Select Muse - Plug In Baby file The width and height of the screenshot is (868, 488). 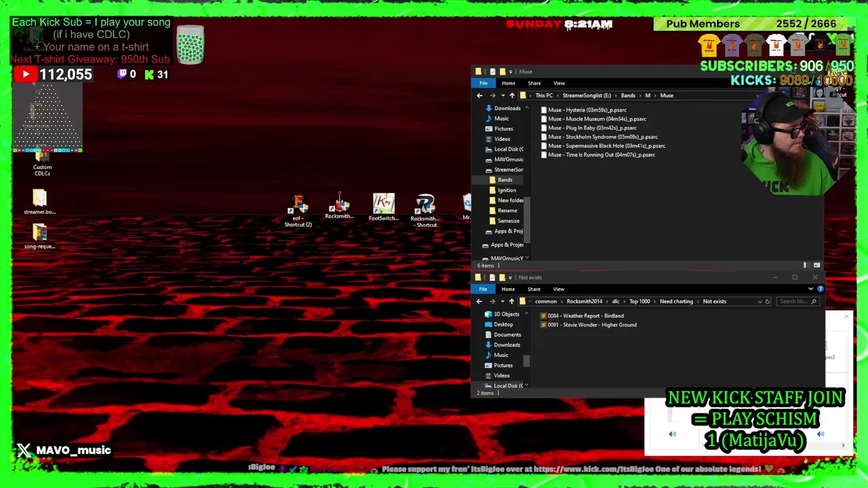pyautogui.click(x=589, y=128)
